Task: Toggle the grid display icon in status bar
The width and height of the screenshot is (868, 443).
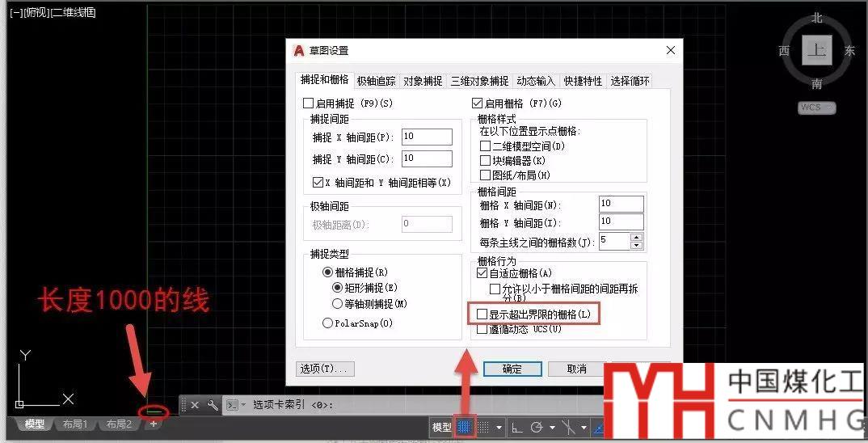Action: point(465,427)
